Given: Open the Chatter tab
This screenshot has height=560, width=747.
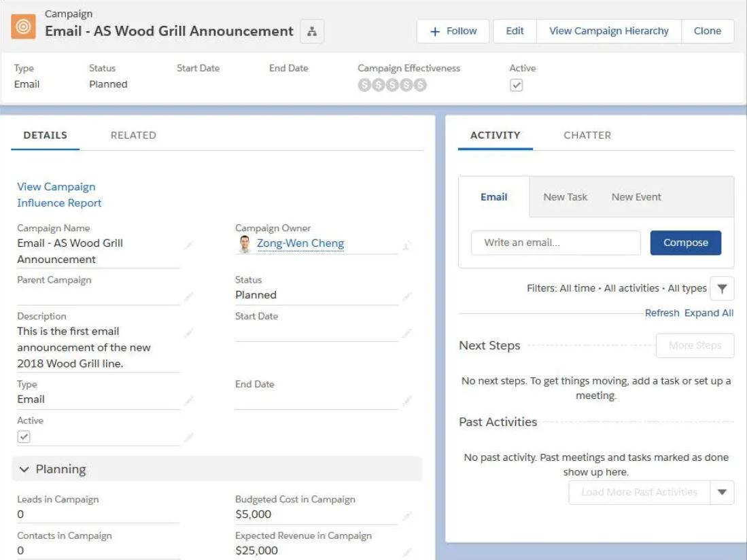Looking at the screenshot, I should [587, 135].
